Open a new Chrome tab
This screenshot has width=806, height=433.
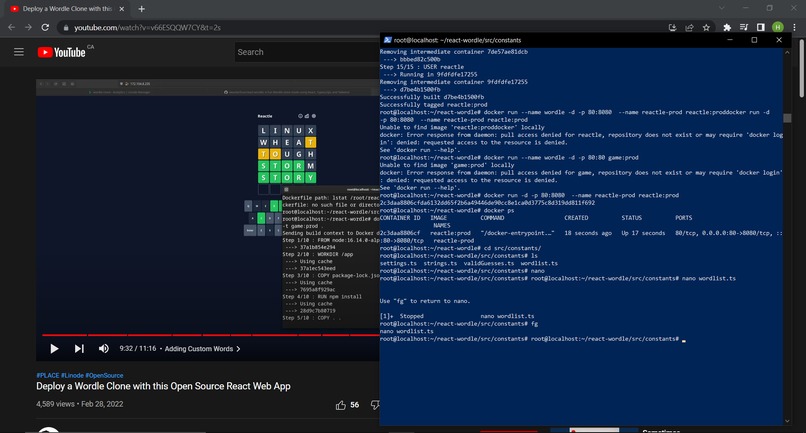(141, 9)
